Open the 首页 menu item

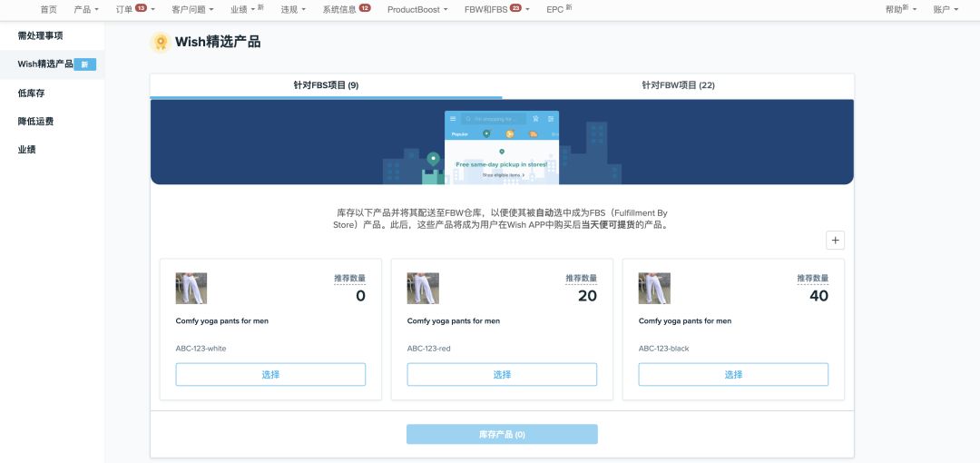pos(49,9)
